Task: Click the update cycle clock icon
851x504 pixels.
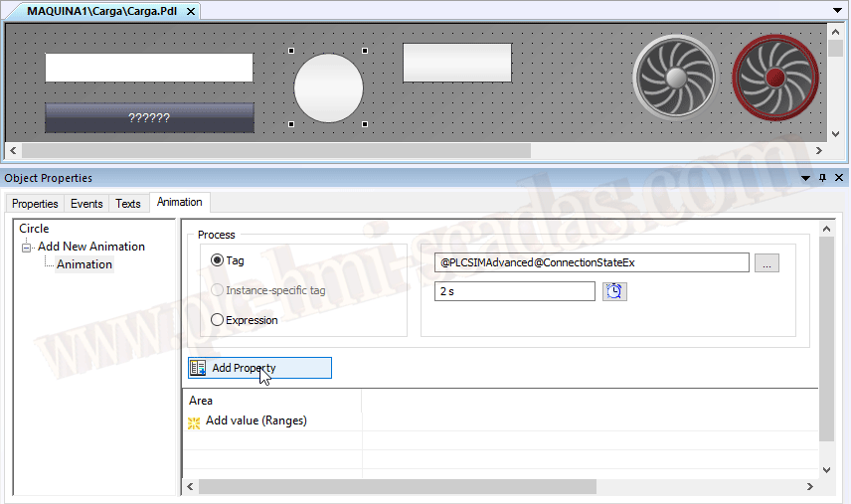Action: [614, 291]
